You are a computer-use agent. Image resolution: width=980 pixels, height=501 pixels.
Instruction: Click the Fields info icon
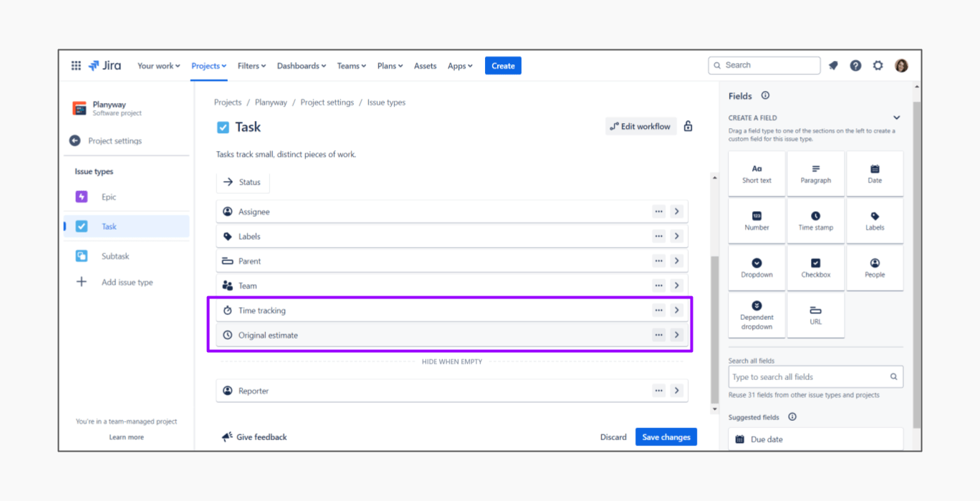(765, 96)
